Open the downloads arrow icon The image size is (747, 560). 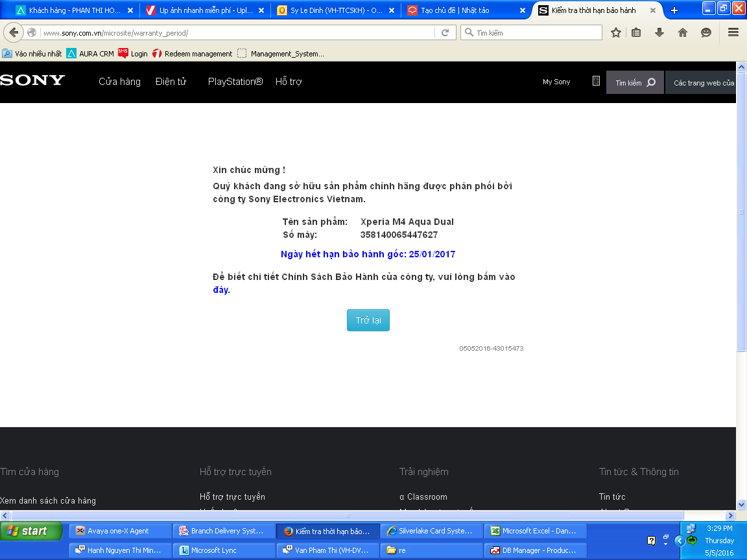coord(659,32)
